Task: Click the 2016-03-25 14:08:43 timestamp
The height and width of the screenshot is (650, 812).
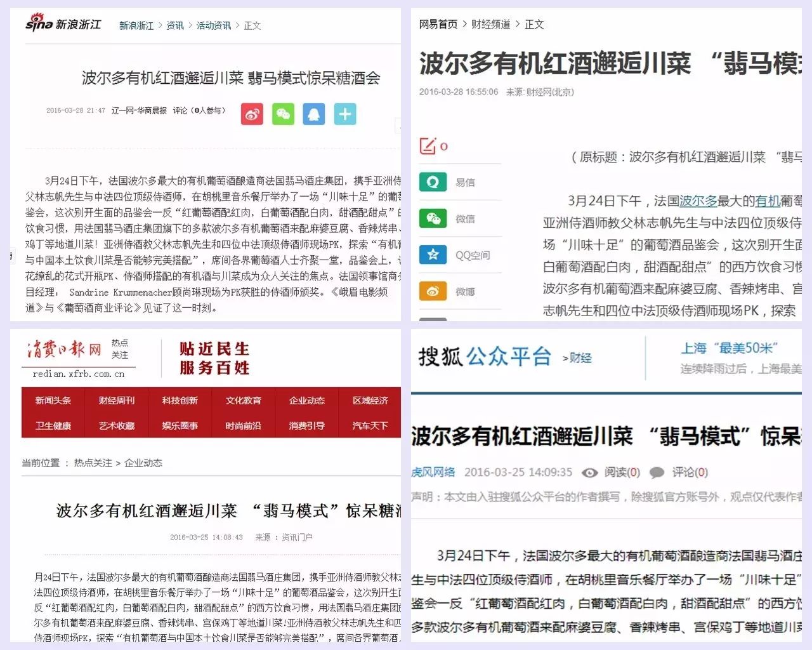Action: [206, 537]
